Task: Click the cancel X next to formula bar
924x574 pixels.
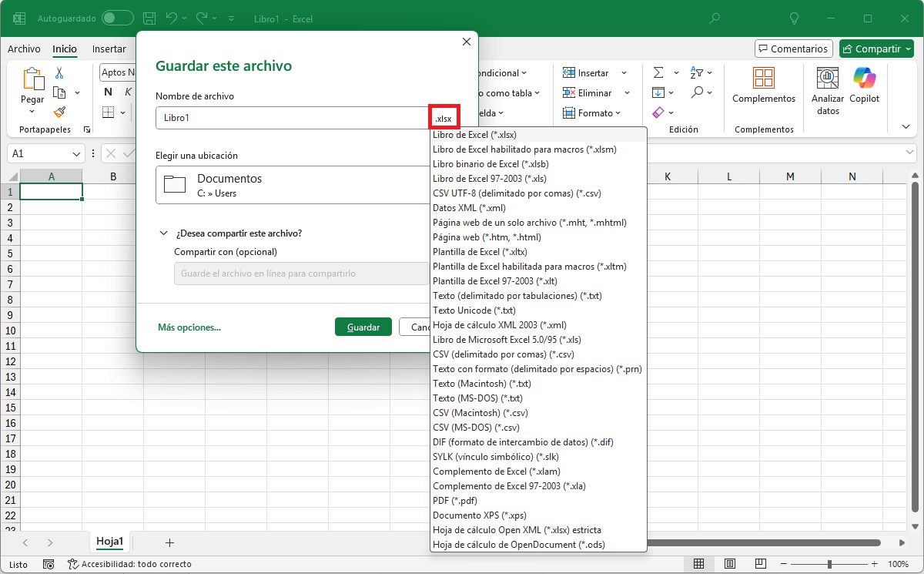Action: coord(110,153)
